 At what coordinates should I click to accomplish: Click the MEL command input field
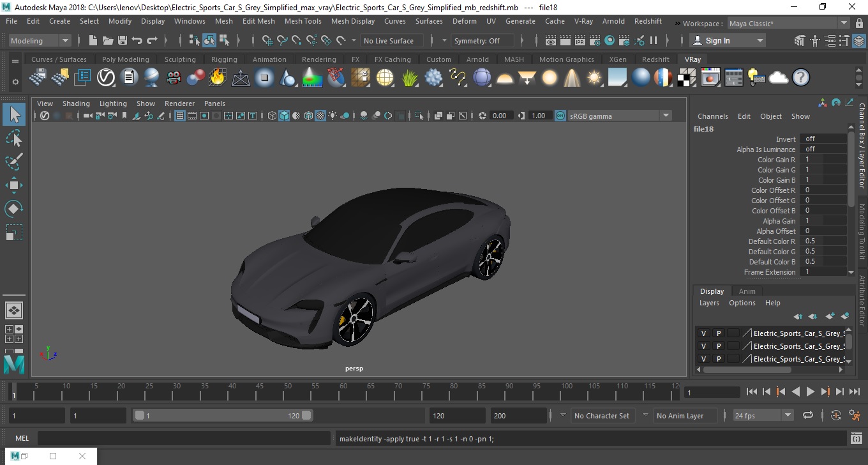click(185, 439)
